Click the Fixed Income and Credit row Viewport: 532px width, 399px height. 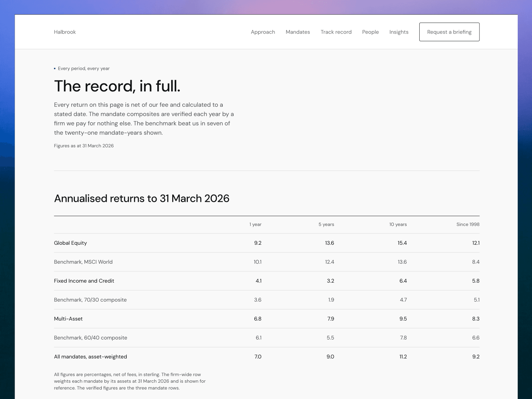[267, 281]
